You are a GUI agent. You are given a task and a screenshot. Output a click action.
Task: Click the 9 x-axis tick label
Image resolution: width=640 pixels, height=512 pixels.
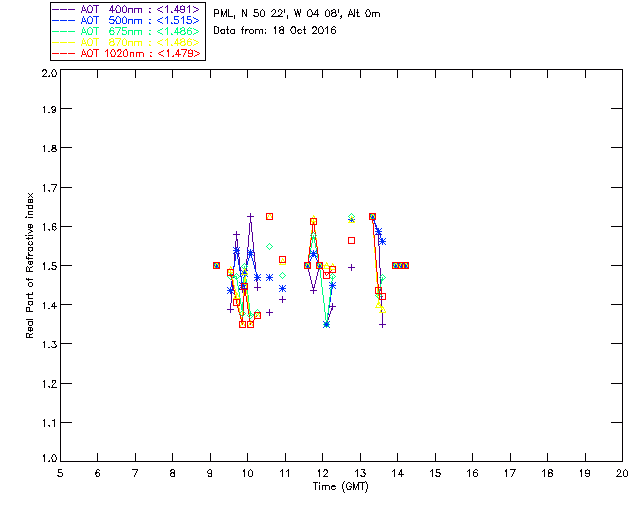coord(210,474)
